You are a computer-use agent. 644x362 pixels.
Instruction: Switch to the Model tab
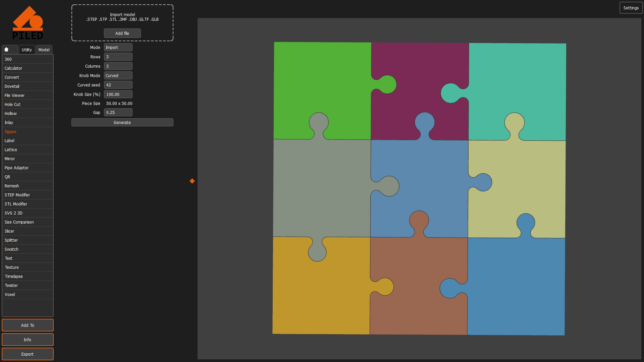tap(44, 50)
